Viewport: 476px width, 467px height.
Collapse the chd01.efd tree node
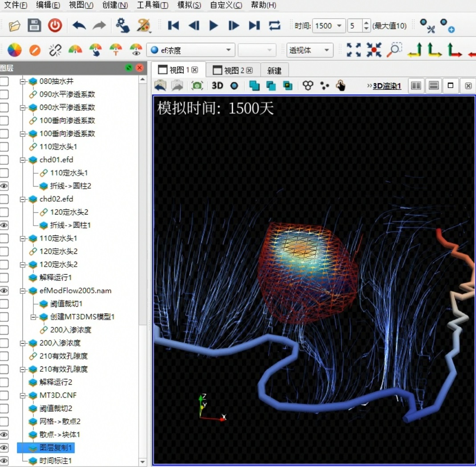click(22, 160)
